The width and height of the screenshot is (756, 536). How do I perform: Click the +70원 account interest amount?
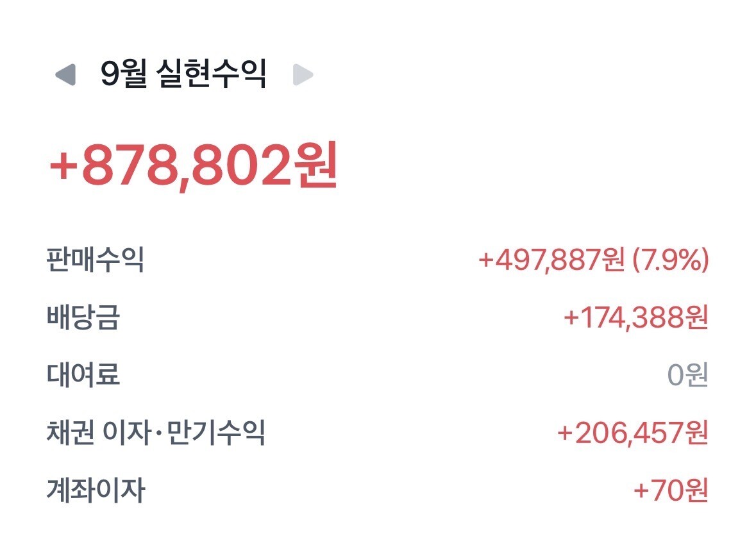[x=671, y=490]
